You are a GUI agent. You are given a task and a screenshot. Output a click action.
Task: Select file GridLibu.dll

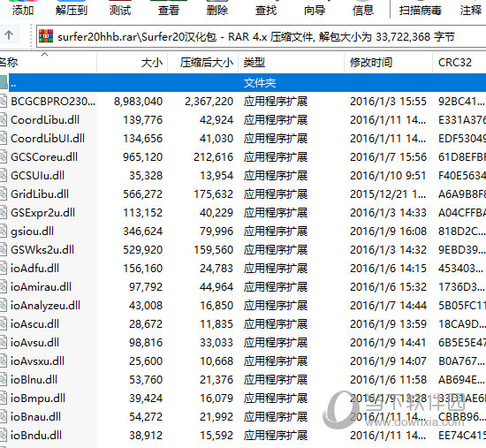tap(40, 194)
